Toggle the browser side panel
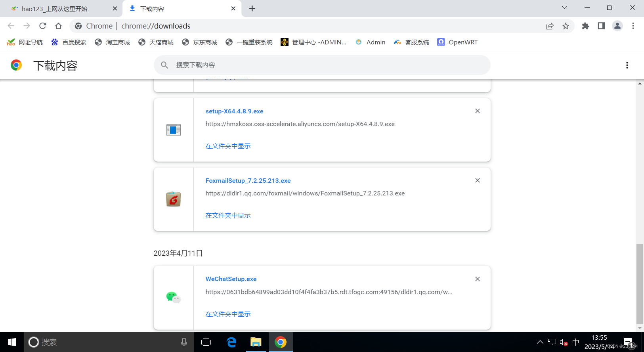 coord(601,26)
